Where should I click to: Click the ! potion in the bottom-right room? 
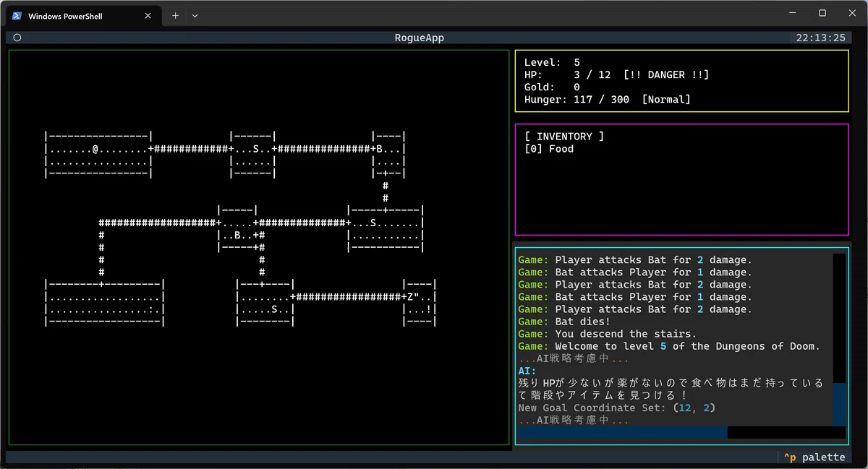tap(428, 309)
